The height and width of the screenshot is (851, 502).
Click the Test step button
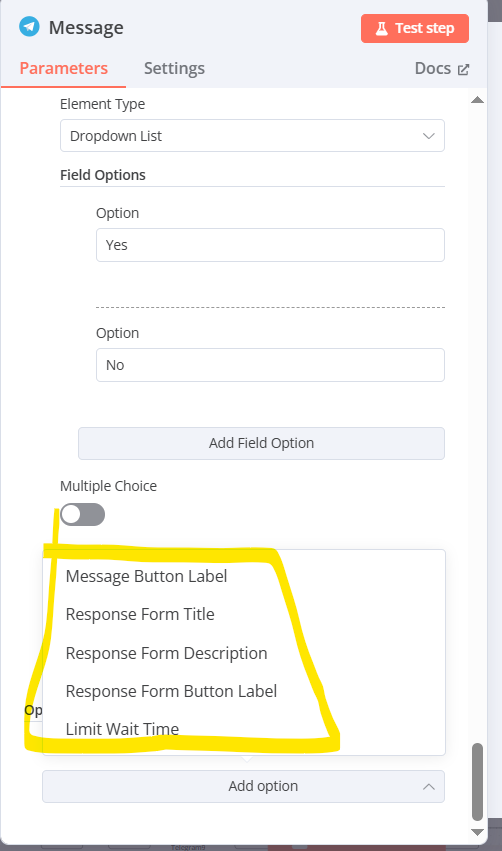point(415,28)
